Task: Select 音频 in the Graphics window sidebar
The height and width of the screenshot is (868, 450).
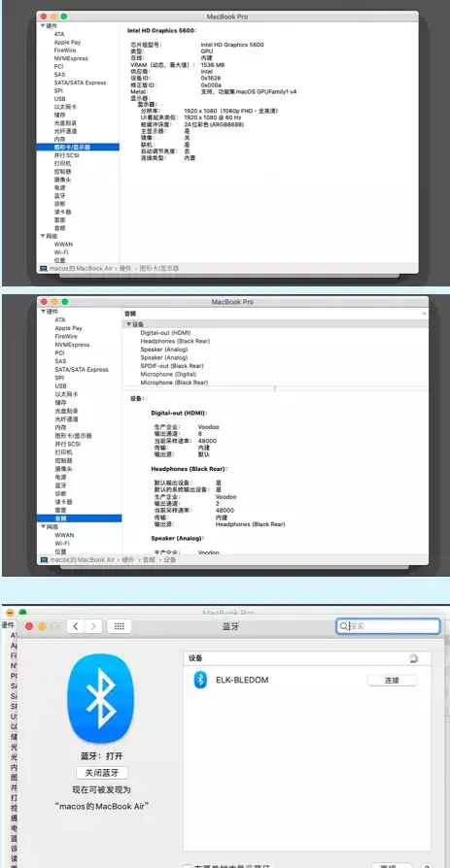Action: point(60,228)
